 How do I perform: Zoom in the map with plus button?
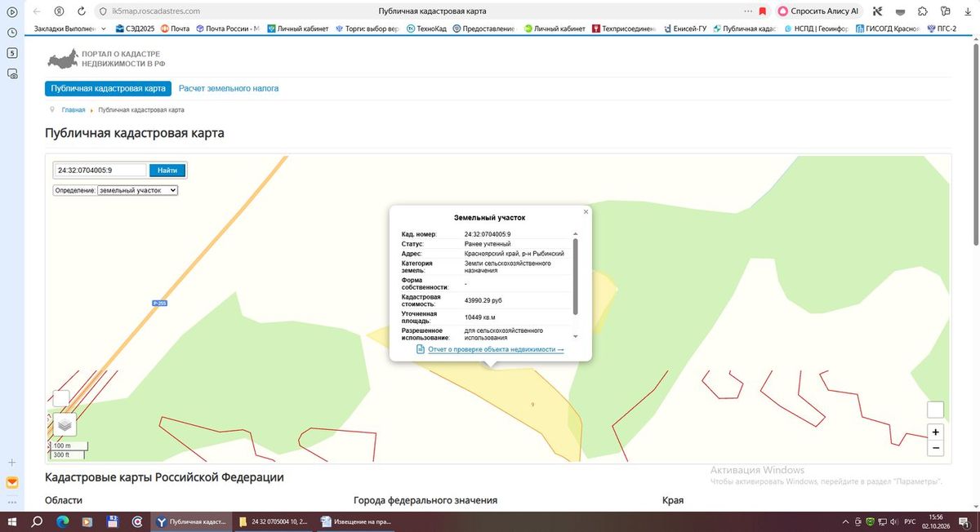(936, 432)
